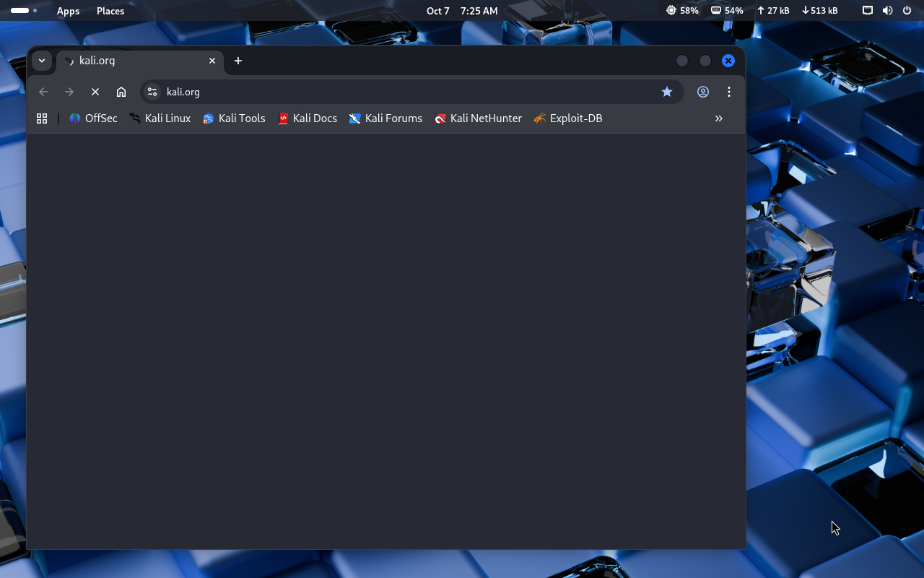Click the Home icon in toolbar

(x=121, y=92)
